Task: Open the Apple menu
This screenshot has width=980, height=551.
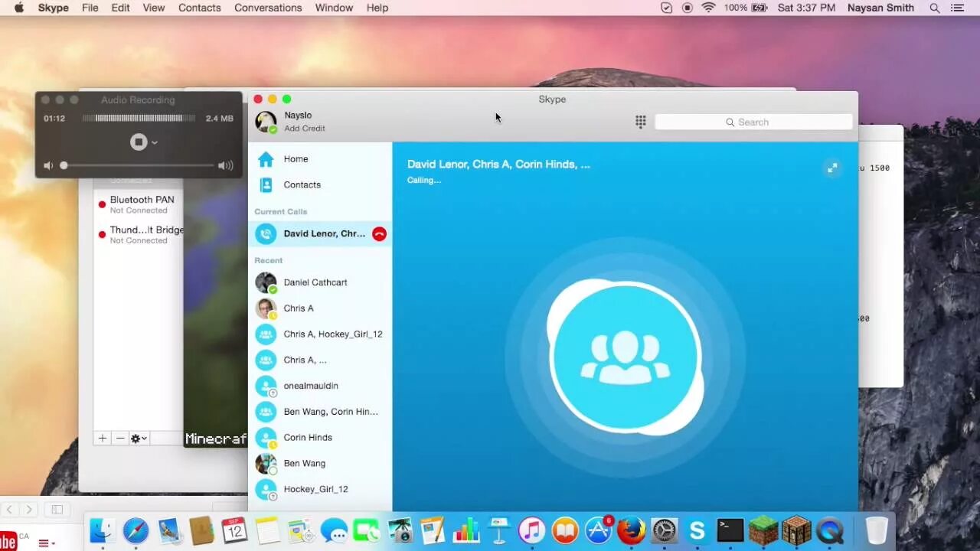Action: (x=19, y=8)
